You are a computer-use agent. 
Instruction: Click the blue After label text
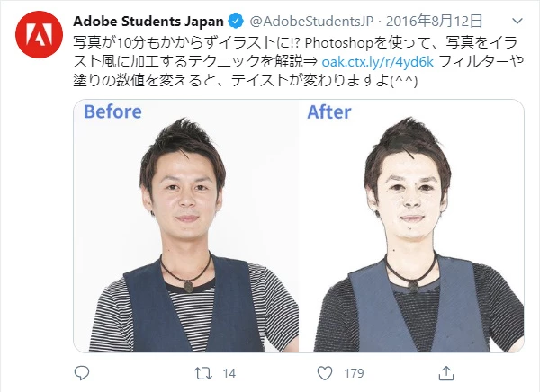click(329, 111)
